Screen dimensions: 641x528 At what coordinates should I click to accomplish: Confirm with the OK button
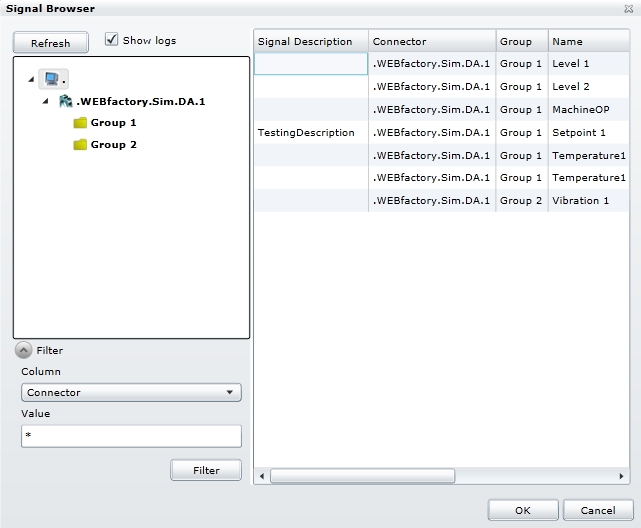click(x=523, y=510)
